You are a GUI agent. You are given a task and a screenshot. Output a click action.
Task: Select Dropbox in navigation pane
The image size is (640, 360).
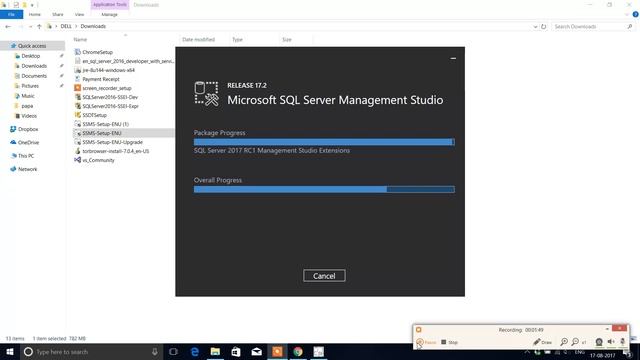[28, 129]
